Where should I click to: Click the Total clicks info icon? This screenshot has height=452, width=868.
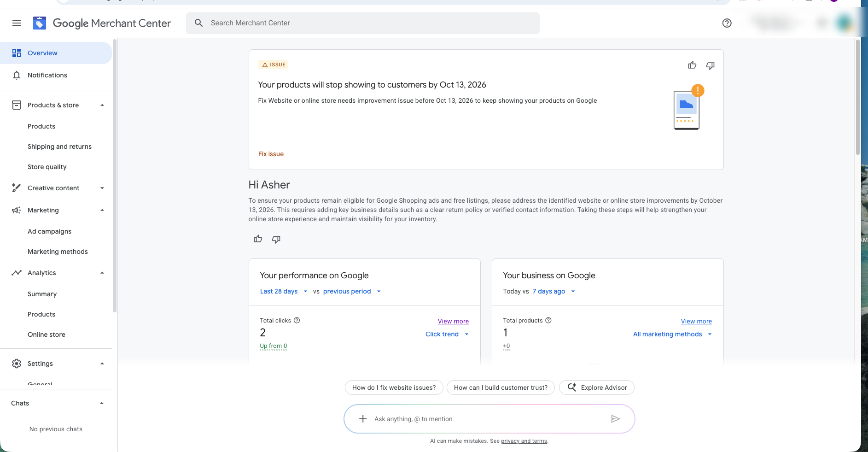[x=297, y=320]
